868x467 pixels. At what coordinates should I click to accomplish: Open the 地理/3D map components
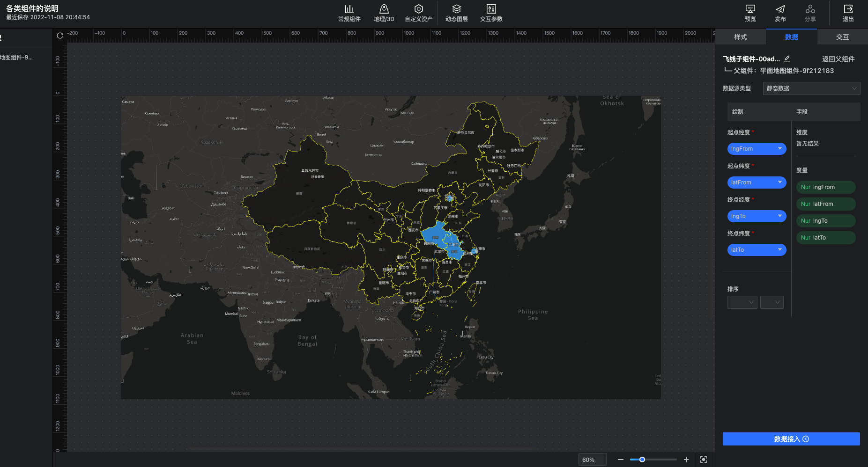[x=384, y=13]
